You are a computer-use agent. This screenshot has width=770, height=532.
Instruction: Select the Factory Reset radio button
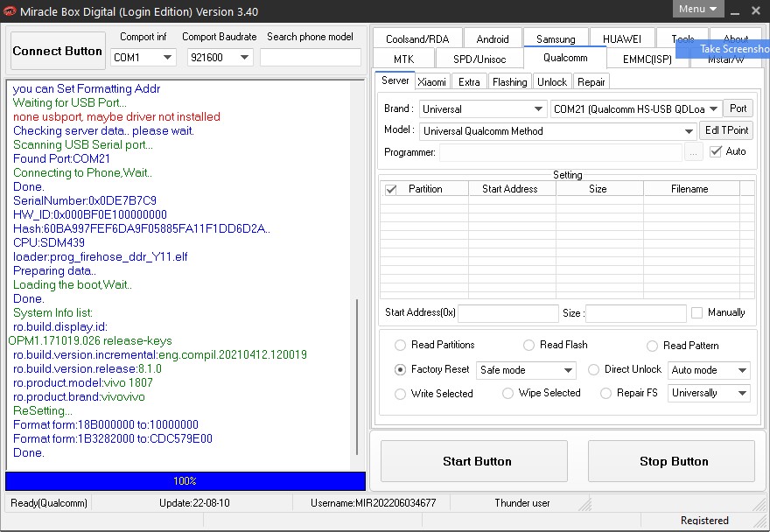tap(400, 370)
